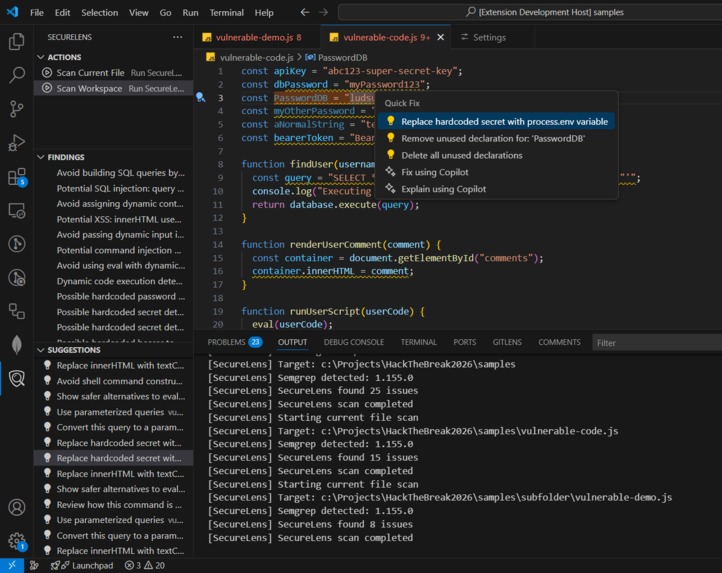722x573 pixels.
Task: Switch to the DEBUG CONSOLE tab
Action: pyautogui.click(x=354, y=342)
